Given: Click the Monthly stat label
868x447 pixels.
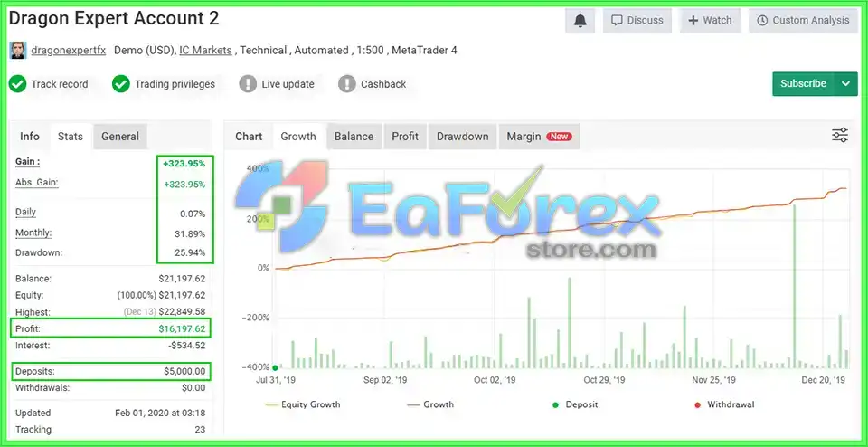Looking at the screenshot, I should pos(33,233).
